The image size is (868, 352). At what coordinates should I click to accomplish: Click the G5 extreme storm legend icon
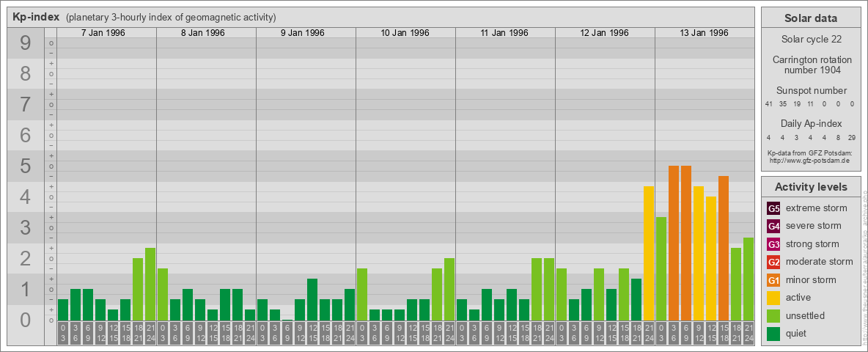click(773, 208)
